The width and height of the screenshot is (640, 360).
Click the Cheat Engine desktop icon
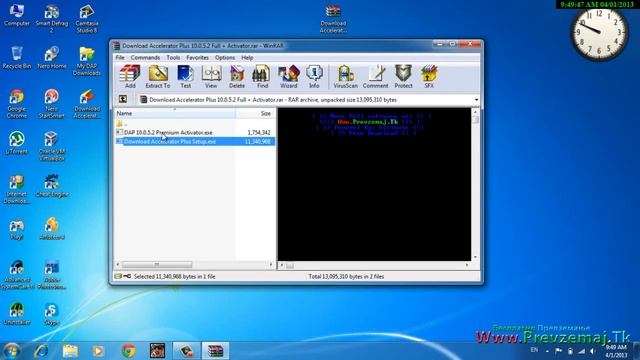pos(52,186)
